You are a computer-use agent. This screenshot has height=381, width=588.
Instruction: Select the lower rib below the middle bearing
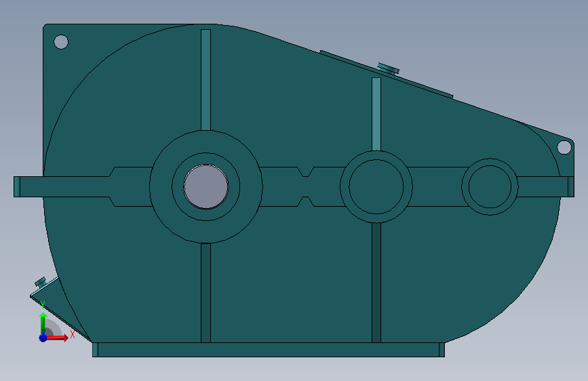[x=376, y=283]
